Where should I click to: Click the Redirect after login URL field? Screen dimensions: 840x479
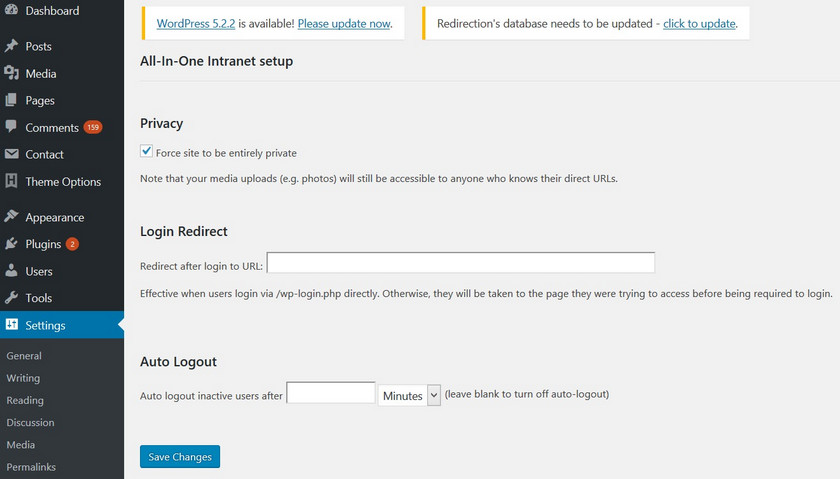[x=460, y=263]
